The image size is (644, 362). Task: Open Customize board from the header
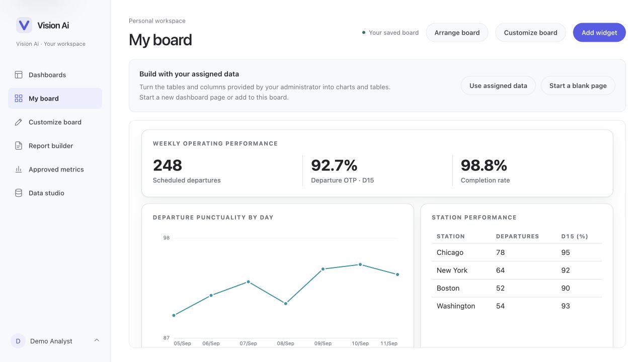[530, 33]
